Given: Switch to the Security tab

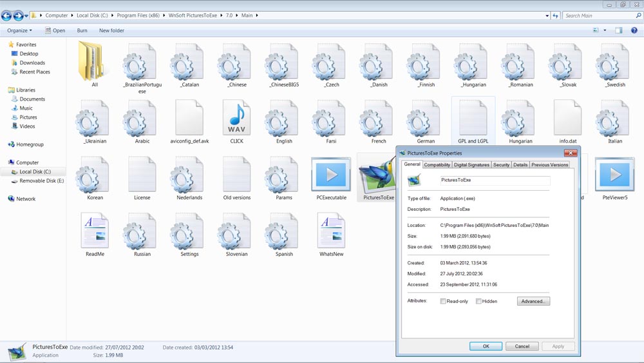Looking at the screenshot, I should coord(501,165).
